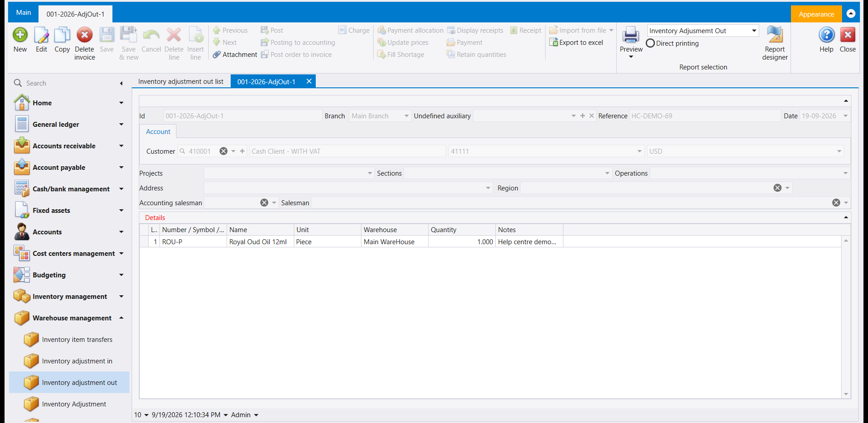Select the ROU-P item cell
Image resolution: width=868 pixels, height=423 pixels.
[x=193, y=242]
